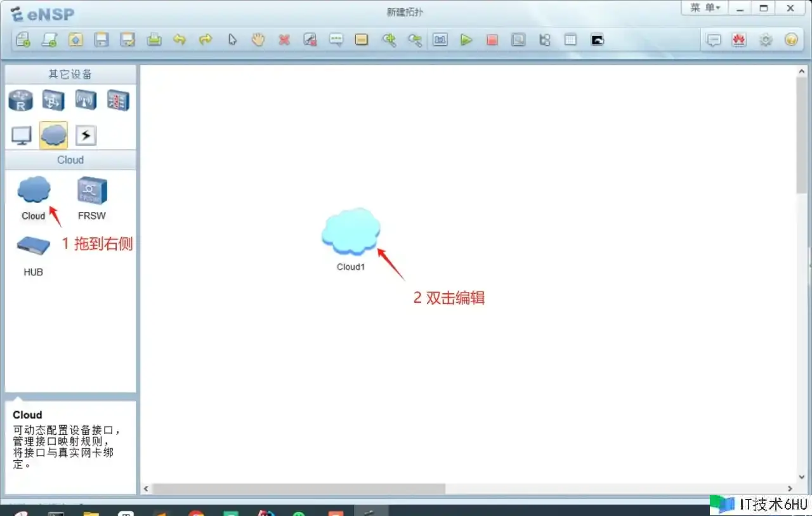
Task: Pick the connection cable lightning icon
Action: pyautogui.click(x=86, y=135)
